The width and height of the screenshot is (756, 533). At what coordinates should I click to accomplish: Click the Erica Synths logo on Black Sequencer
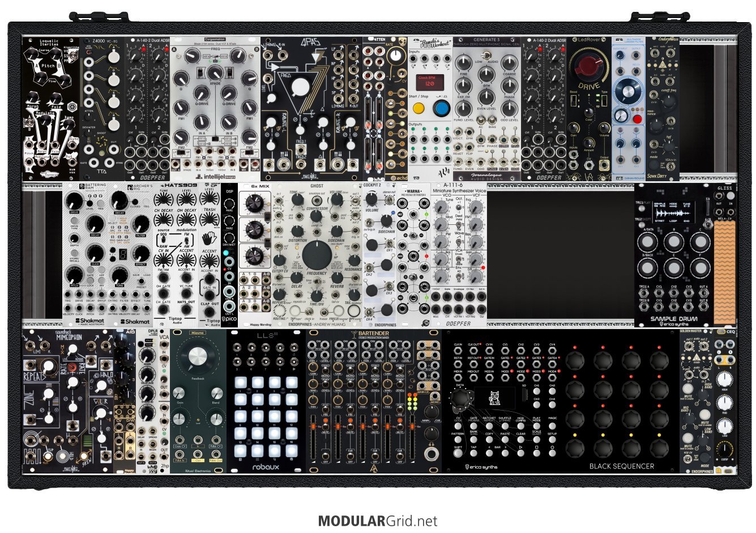[481, 467]
